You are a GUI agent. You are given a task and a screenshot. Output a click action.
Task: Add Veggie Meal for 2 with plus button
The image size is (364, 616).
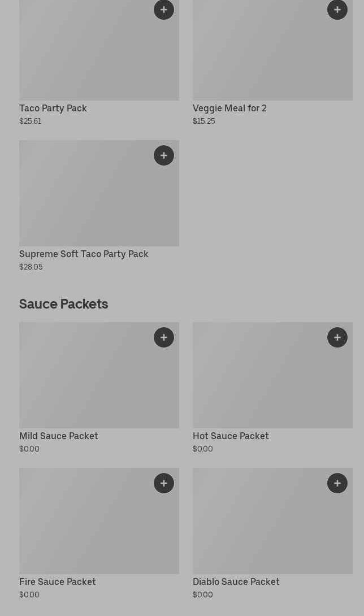[337, 10]
